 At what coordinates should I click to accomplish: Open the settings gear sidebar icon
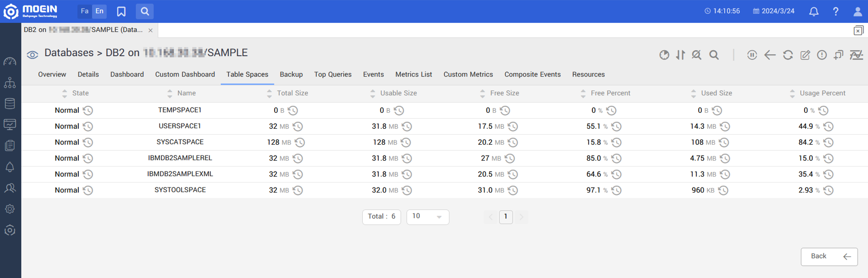tap(10, 209)
